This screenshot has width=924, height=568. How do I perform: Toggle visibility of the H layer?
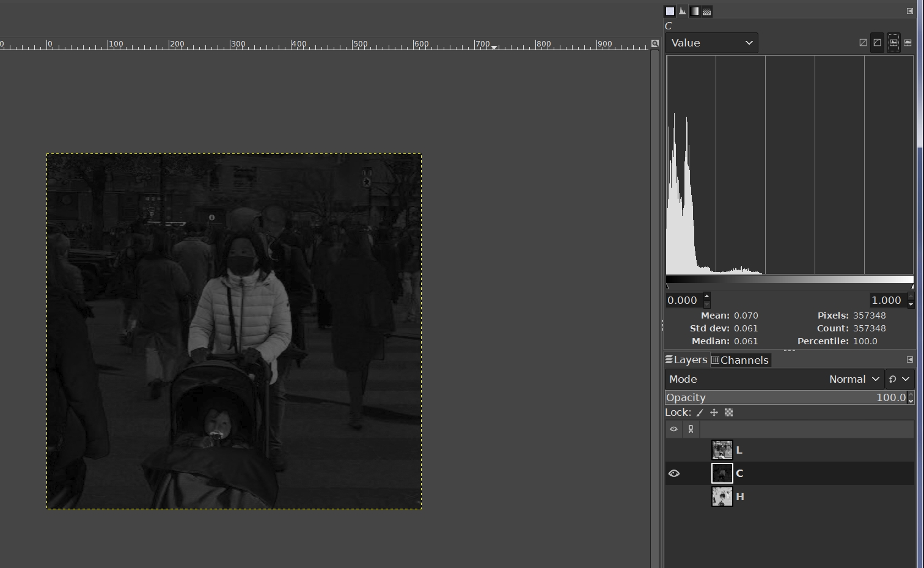[x=673, y=496]
